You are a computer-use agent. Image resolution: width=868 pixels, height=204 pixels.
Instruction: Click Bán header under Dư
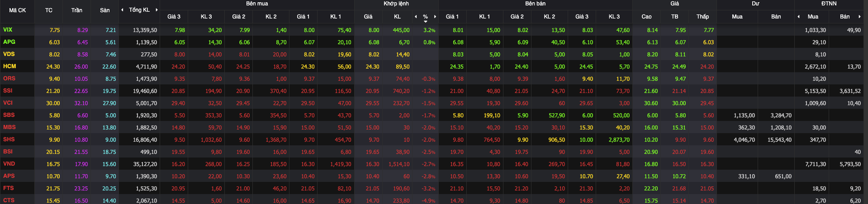pos(776,17)
